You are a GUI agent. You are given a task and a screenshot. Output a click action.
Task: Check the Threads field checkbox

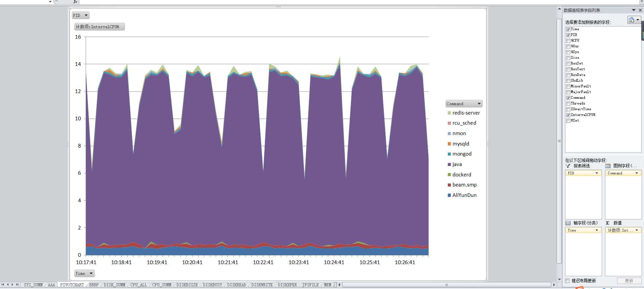pos(568,104)
